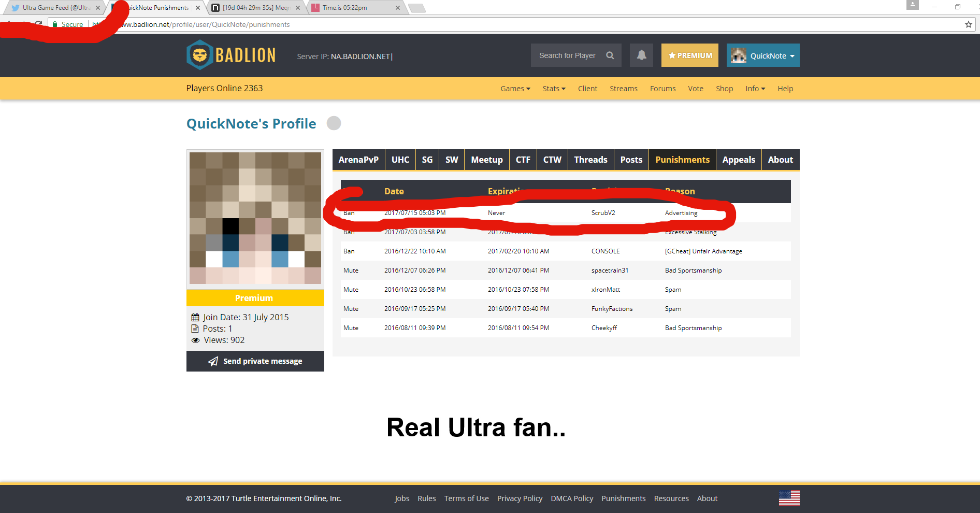Click the CONSOLE punisher cell
Viewport: 980px width, 513px height.
[x=606, y=251]
